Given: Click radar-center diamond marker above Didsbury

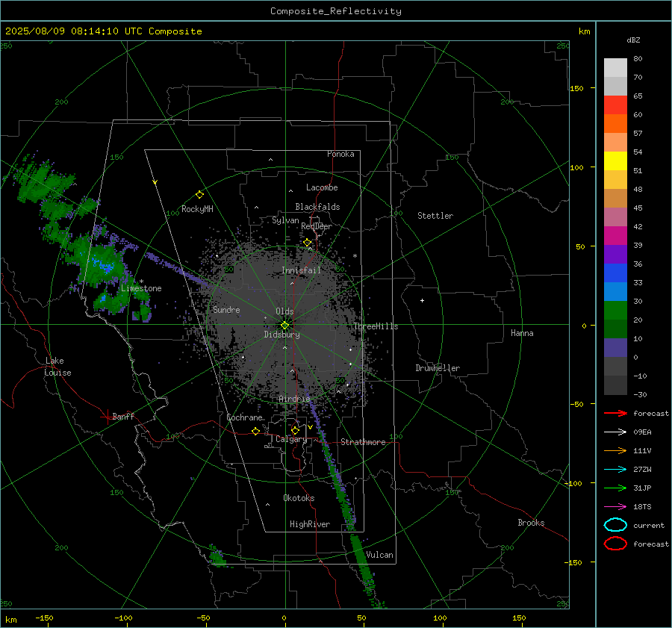Looking at the screenshot, I should click(x=284, y=326).
